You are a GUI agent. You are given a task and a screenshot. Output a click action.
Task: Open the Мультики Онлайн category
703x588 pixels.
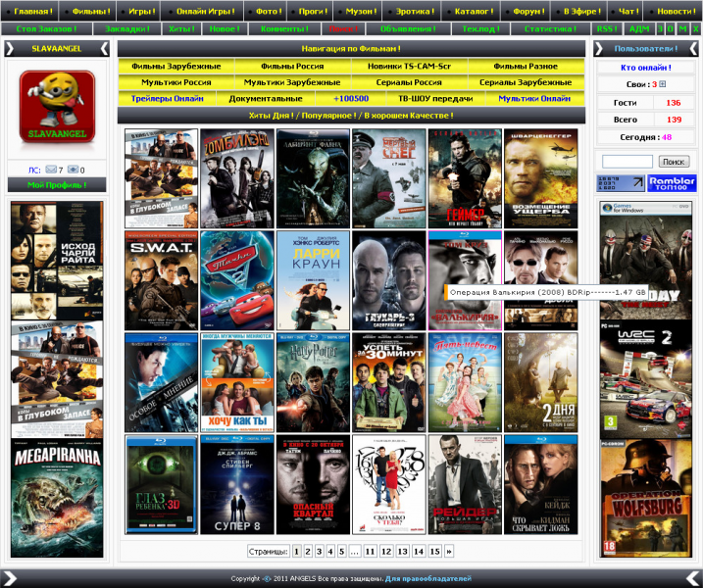coord(534,99)
